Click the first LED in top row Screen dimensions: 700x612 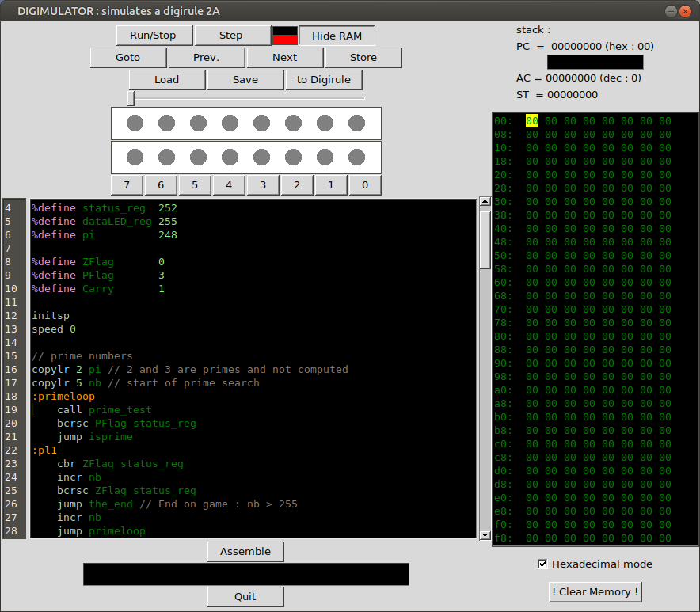coord(135,124)
